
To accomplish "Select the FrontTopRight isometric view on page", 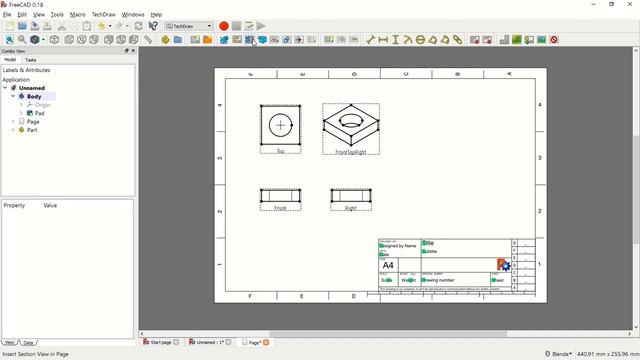I will pyautogui.click(x=351, y=129).
